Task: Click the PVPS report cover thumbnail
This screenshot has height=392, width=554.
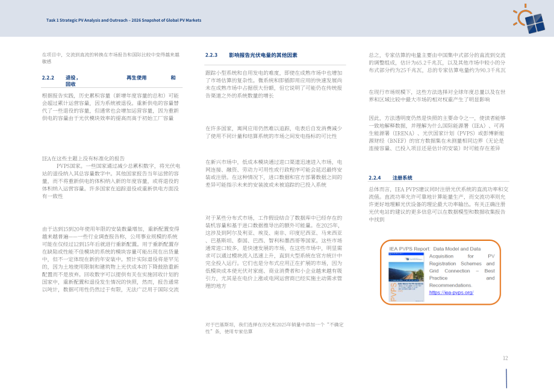Action: 406,277
